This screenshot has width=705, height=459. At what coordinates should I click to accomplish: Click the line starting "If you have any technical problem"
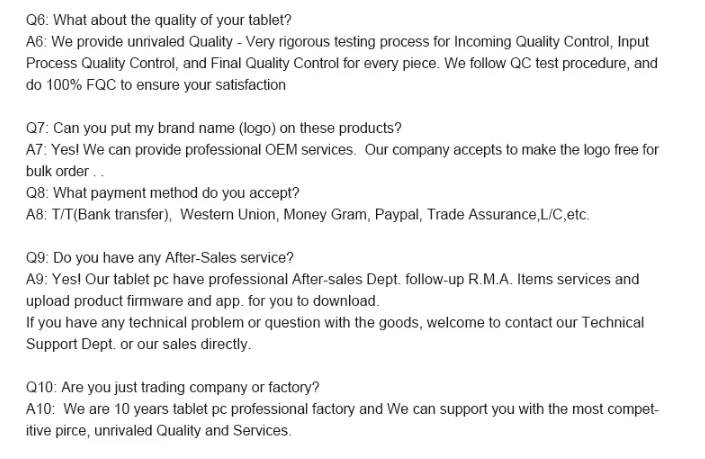[x=335, y=322]
